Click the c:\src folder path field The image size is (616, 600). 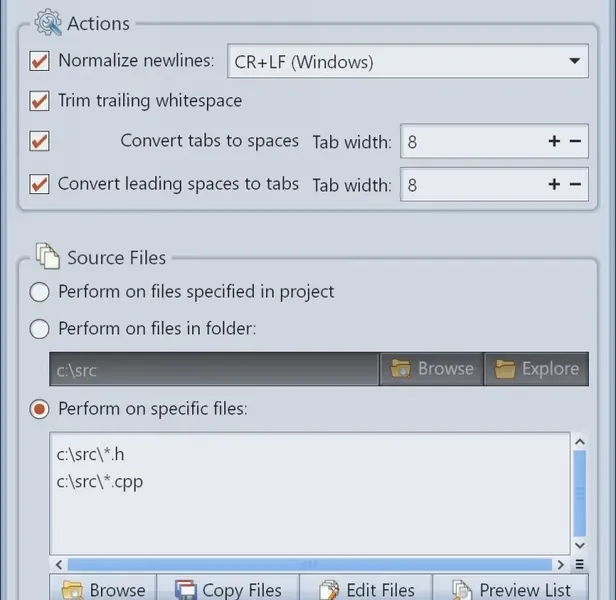(x=215, y=369)
